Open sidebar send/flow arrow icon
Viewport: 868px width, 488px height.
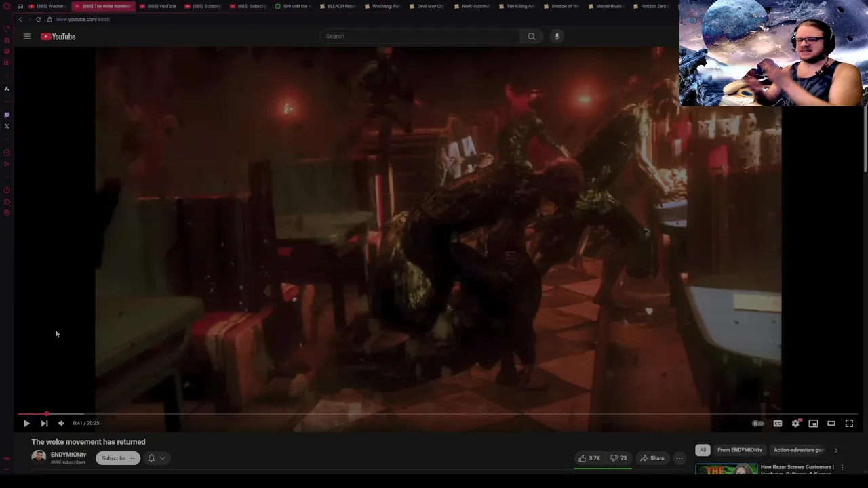(x=7, y=164)
